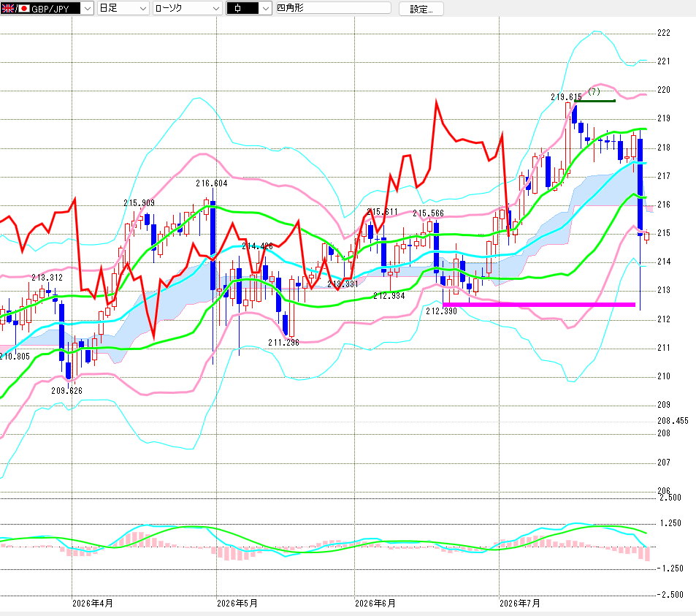Click the 四角形 drawing shape field
696x616 pixels.
(333, 8)
